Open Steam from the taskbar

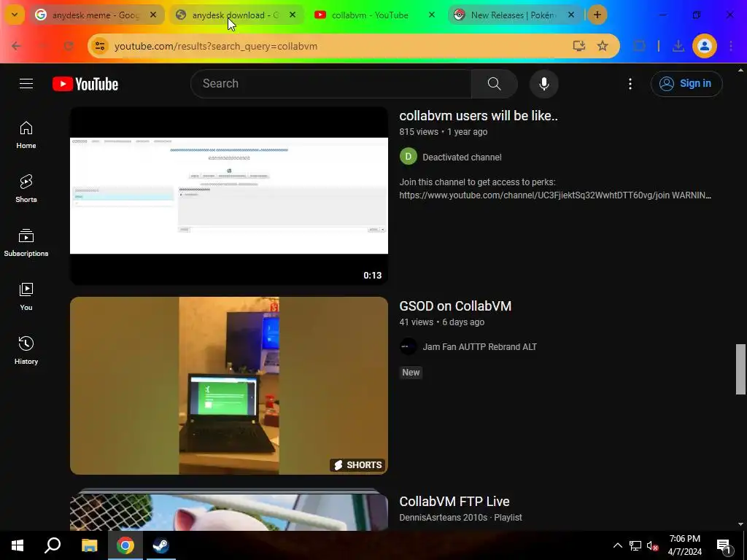tap(160, 545)
